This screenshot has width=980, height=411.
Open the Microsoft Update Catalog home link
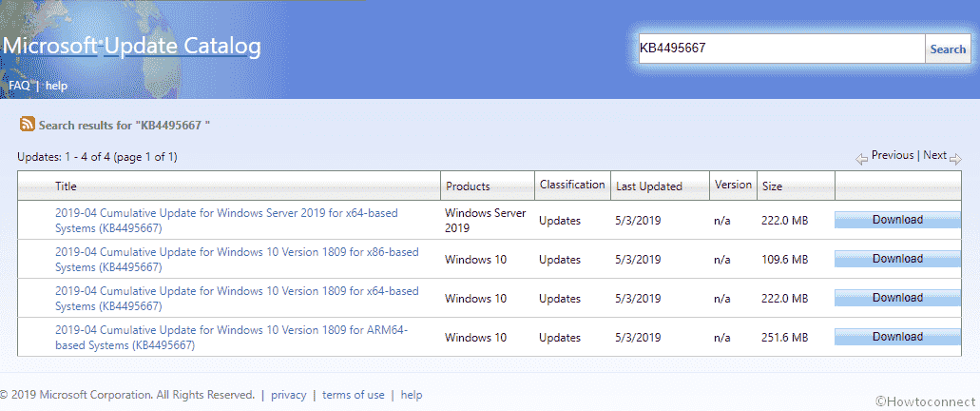click(x=132, y=46)
